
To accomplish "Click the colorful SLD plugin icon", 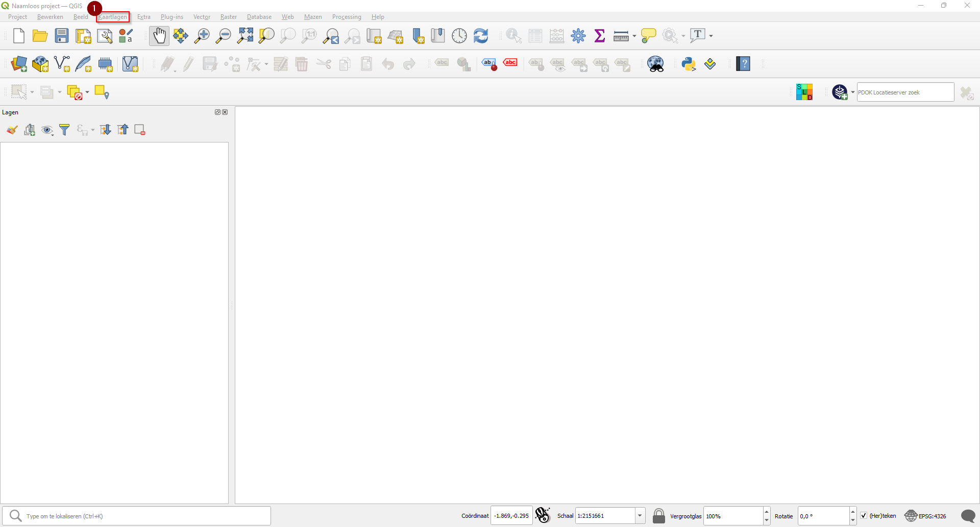I will pyautogui.click(x=804, y=92).
